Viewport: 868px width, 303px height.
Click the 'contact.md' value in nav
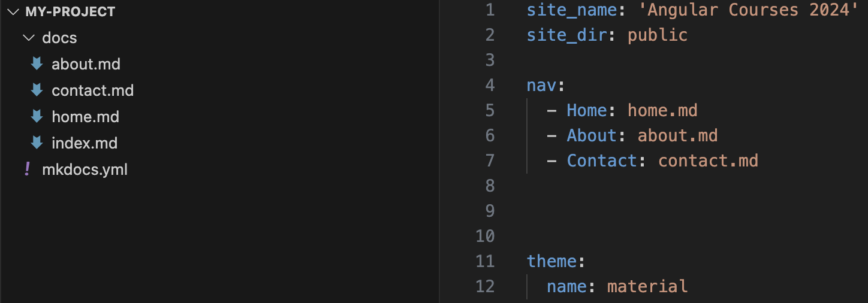708,161
